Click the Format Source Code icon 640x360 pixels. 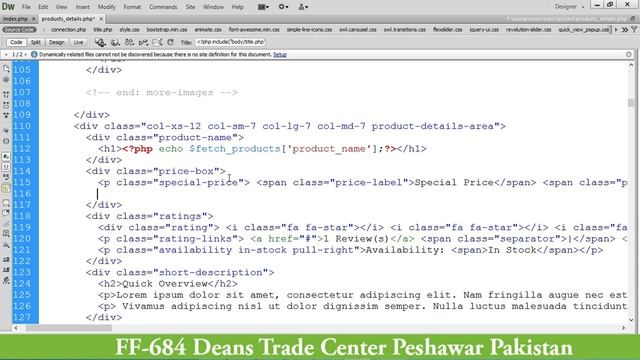point(6,280)
